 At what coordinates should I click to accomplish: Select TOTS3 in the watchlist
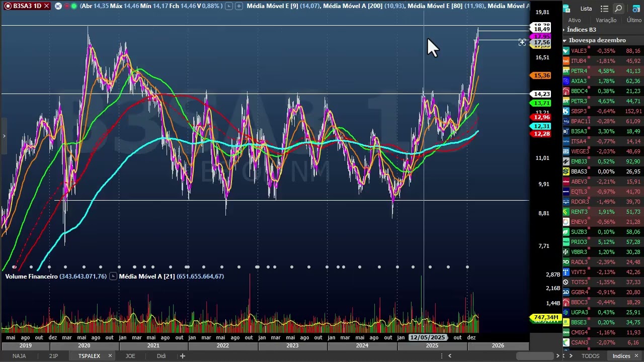pos(603,282)
